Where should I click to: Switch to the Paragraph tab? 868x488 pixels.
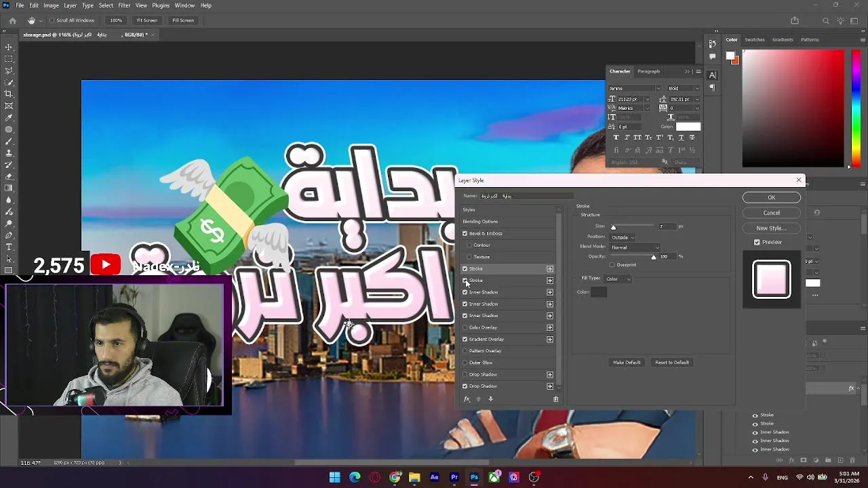tap(648, 71)
